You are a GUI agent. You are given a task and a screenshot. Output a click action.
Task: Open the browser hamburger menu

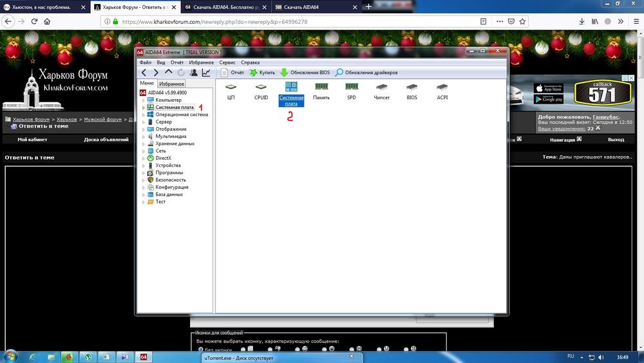[636, 21]
